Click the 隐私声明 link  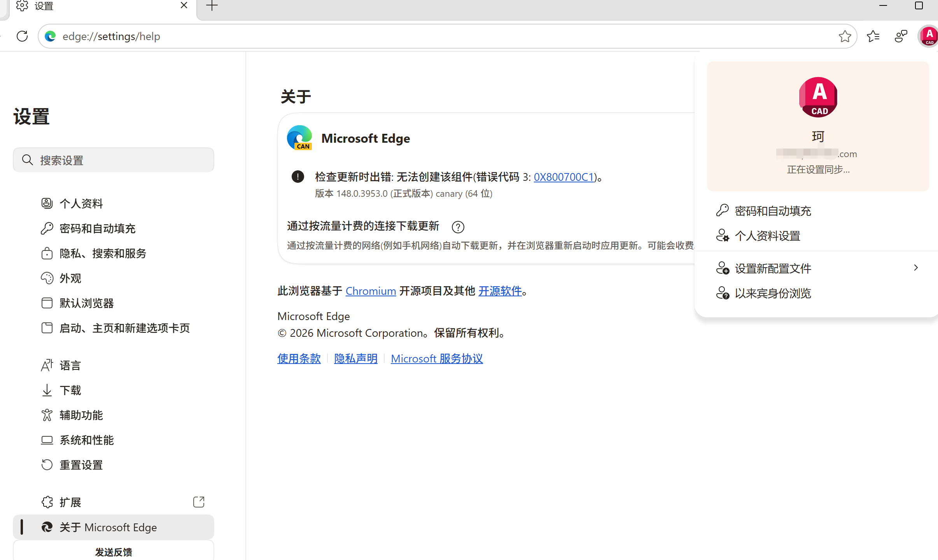(355, 358)
